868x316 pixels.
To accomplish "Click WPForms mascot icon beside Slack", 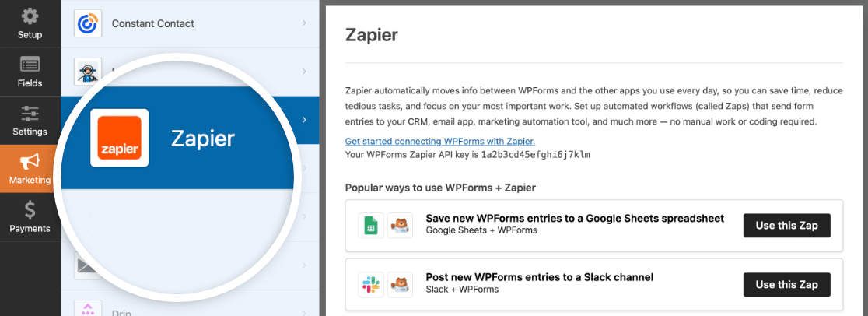I will pos(400,285).
